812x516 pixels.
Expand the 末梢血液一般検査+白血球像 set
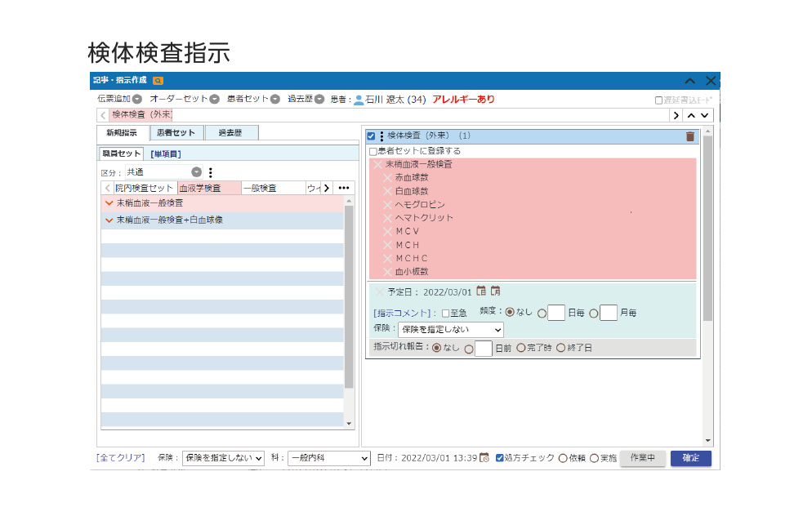point(109,220)
